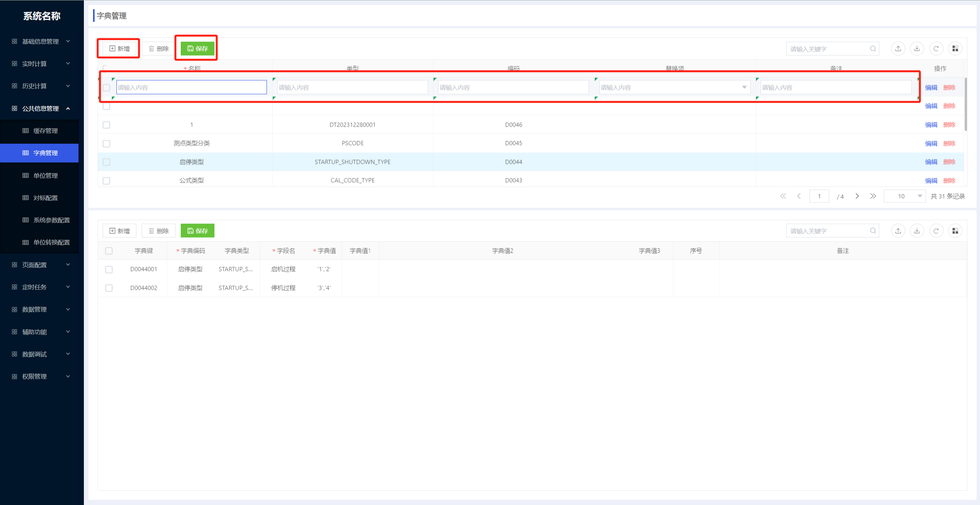The image size is (980, 505).
Task: Click the upper table's 删除 toolbar button
Action: point(159,49)
